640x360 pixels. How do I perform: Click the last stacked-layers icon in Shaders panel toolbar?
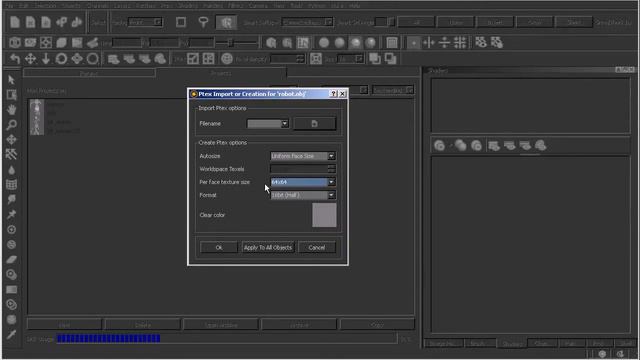pyautogui.click(x=540, y=145)
